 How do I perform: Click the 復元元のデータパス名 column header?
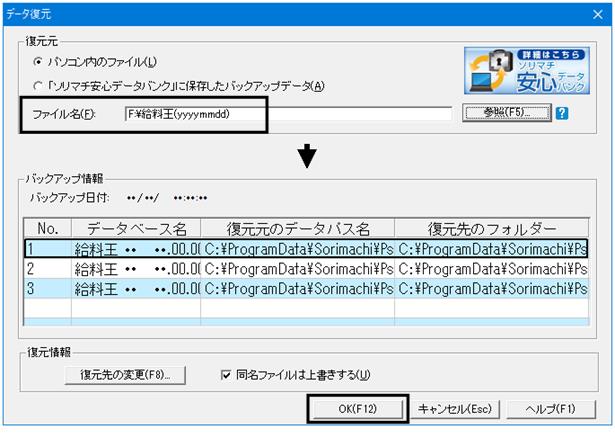click(x=298, y=229)
